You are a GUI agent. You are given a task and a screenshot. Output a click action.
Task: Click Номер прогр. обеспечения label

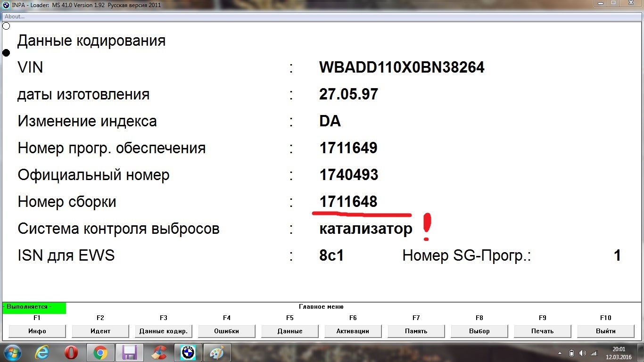coord(112,148)
